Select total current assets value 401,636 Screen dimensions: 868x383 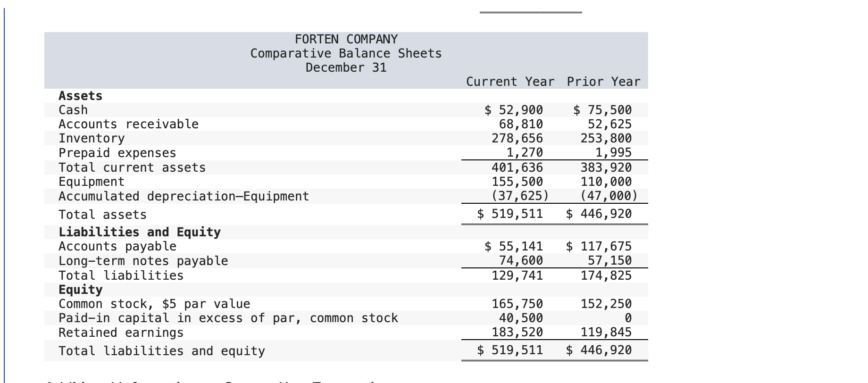coord(517,167)
